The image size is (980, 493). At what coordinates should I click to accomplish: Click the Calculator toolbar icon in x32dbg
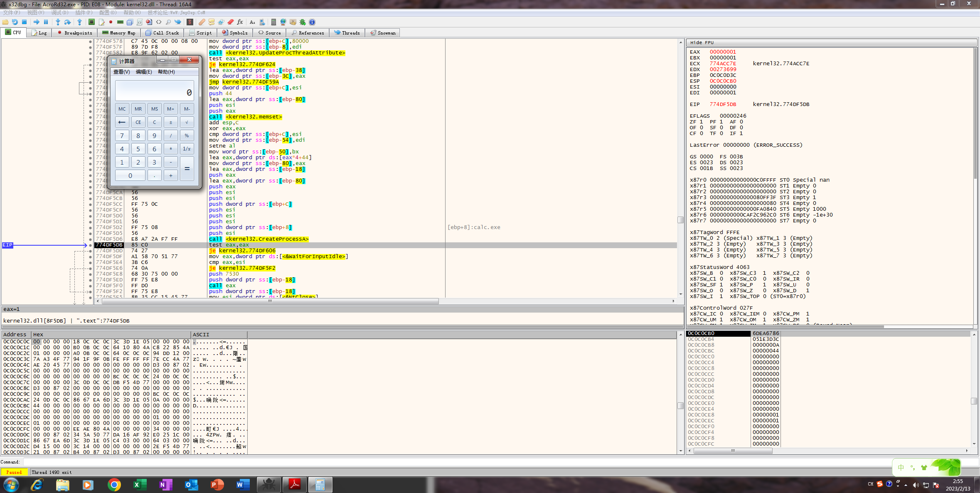click(x=273, y=22)
